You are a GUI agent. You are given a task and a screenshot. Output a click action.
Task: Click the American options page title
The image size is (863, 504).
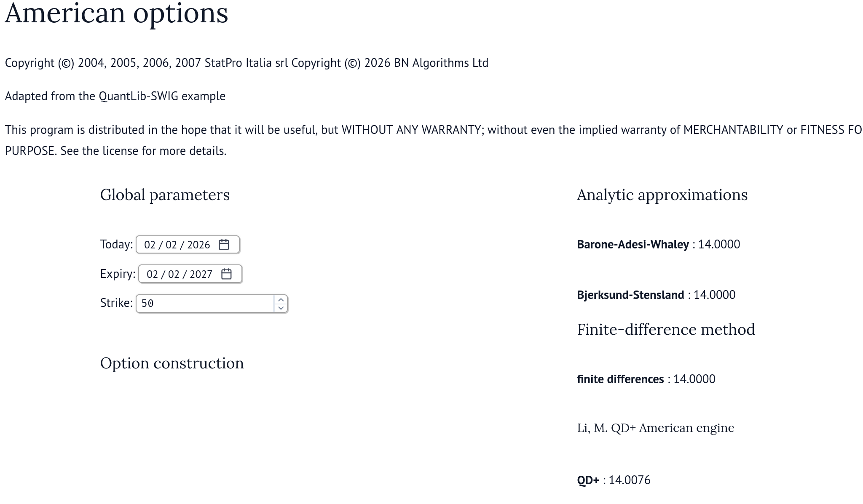(x=116, y=13)
